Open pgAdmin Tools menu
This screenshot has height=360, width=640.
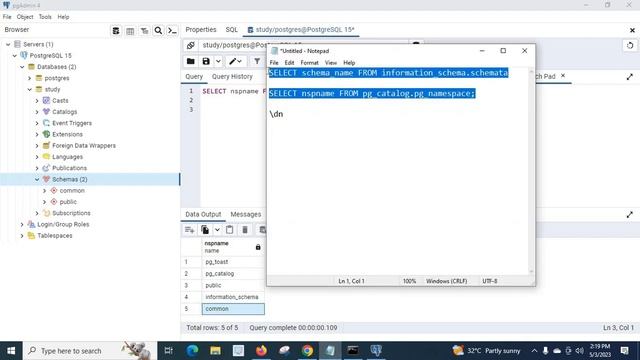tap(45, 17)
